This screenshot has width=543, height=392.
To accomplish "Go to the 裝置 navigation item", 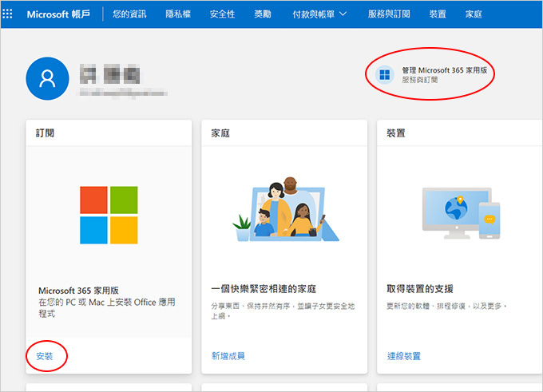I will [438, 14].
